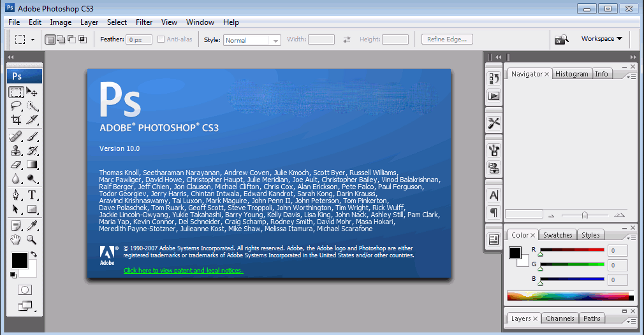Choose Add to selection mode
Image resolution: width=644 pixels, height=335 pixels.
pos(61,39)
